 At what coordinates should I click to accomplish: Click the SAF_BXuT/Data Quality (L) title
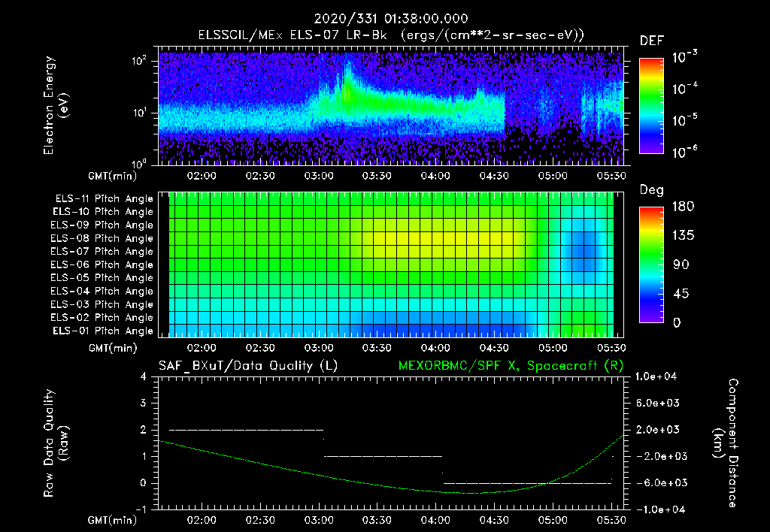point(248,366)
